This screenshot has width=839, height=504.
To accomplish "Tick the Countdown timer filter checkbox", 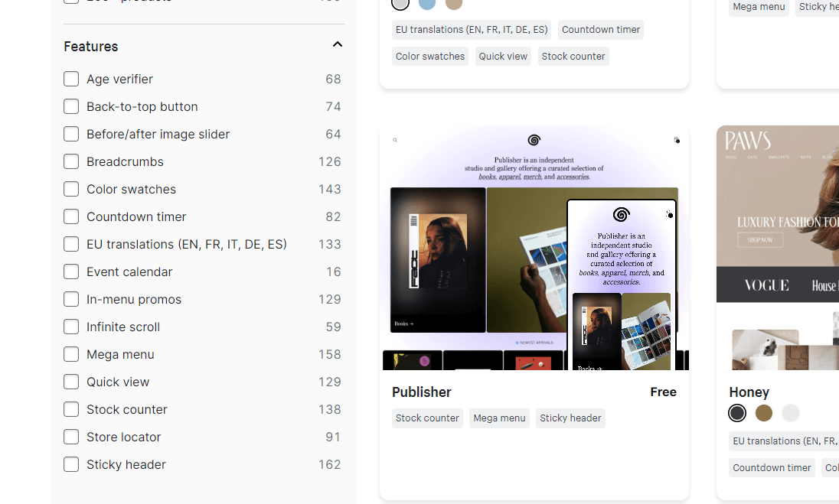I will tap(71, 216).
